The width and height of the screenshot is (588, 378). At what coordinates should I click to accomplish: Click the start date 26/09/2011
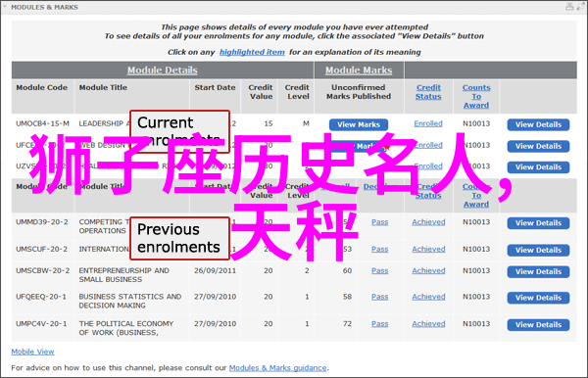(x=216, y=270)
